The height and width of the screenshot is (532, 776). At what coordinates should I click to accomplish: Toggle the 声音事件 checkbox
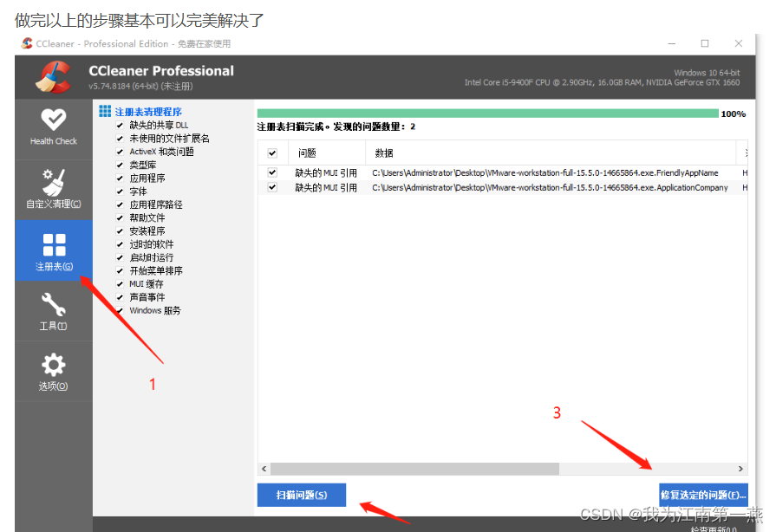coord(120,297)
